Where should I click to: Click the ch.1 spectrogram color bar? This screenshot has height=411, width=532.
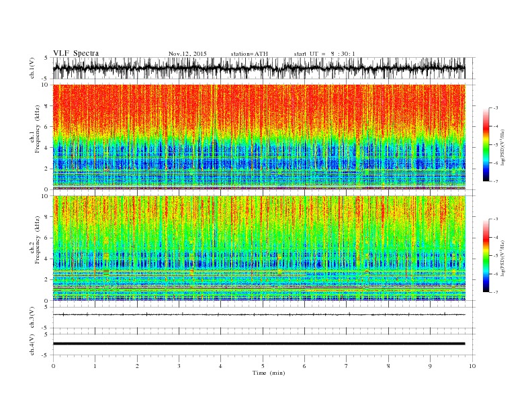(486, 144)
